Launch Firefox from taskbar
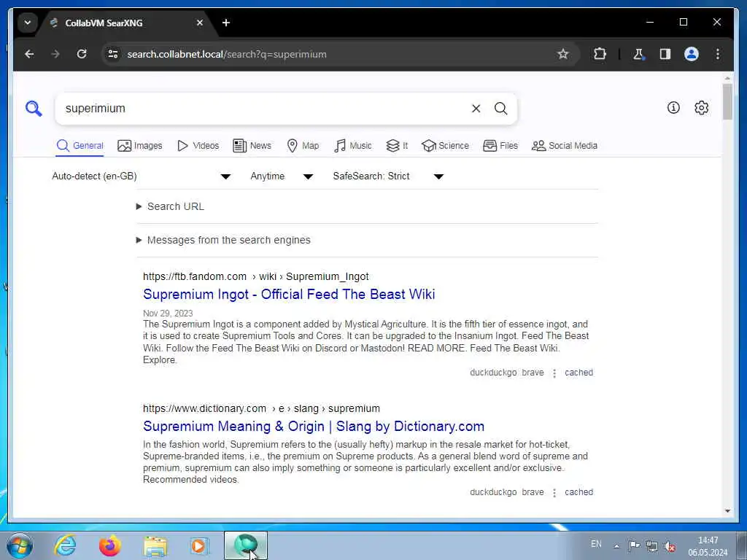 pyautogui.click(x=110, y=545)
